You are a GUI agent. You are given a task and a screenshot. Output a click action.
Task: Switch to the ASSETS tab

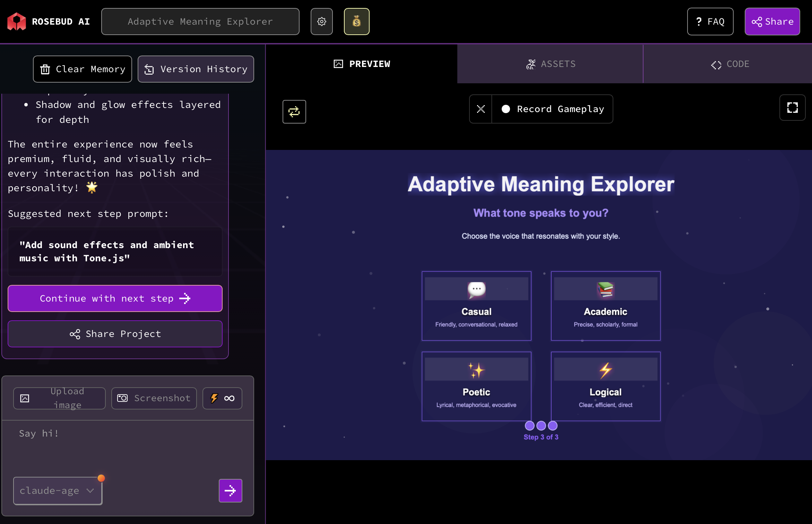pos(550,64)
